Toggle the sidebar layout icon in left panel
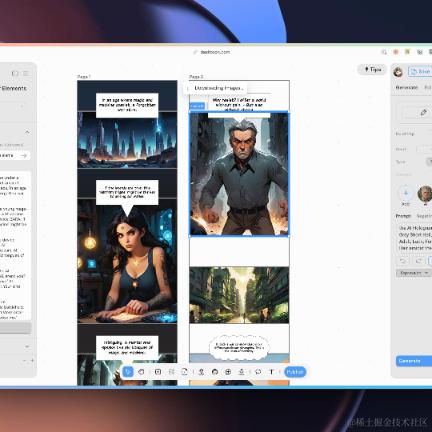 (x=15, y=73)
